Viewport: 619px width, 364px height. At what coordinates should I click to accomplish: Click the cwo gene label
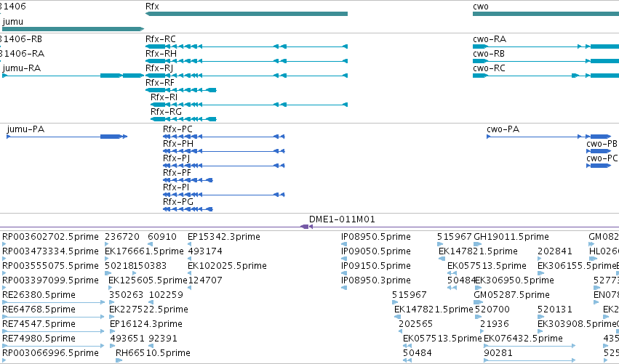coord(481,7)
